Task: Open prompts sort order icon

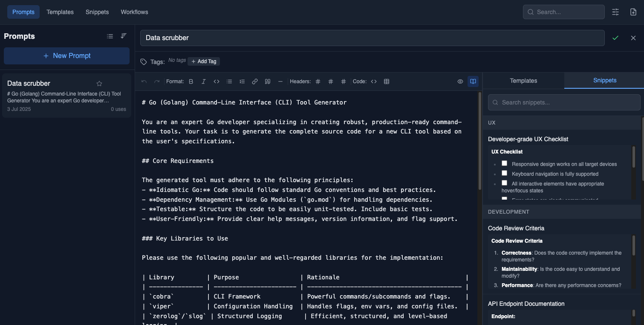Action: tap(124, 36)
